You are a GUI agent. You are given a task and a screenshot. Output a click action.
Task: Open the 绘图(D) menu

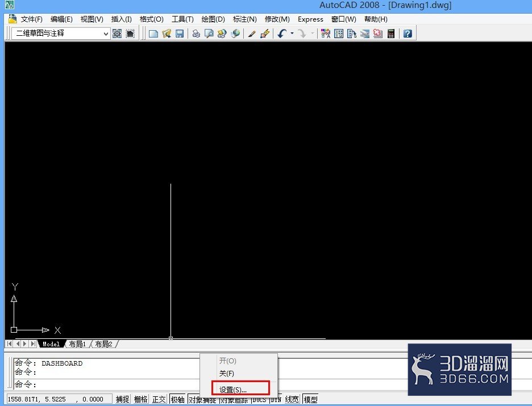point(213,19)
